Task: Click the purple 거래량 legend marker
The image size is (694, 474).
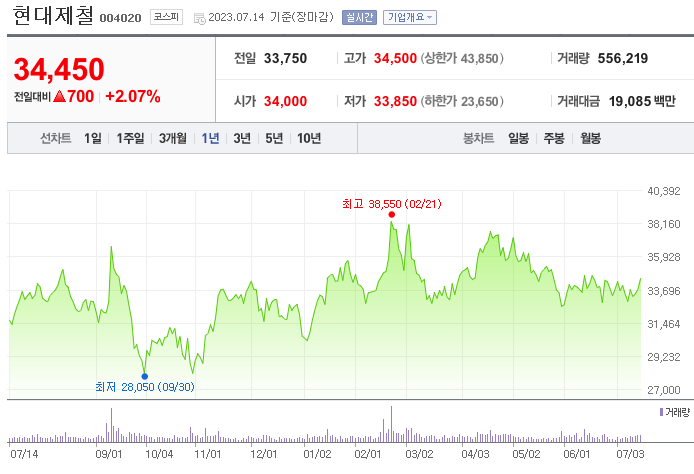Action: coord(661,412)
